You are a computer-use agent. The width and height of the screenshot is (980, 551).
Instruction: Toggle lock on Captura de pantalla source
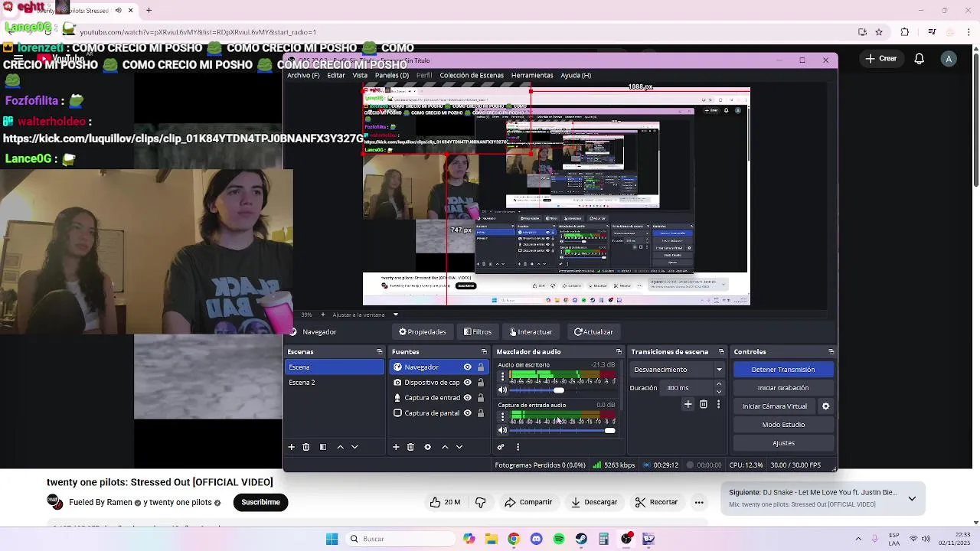(481, 413)
